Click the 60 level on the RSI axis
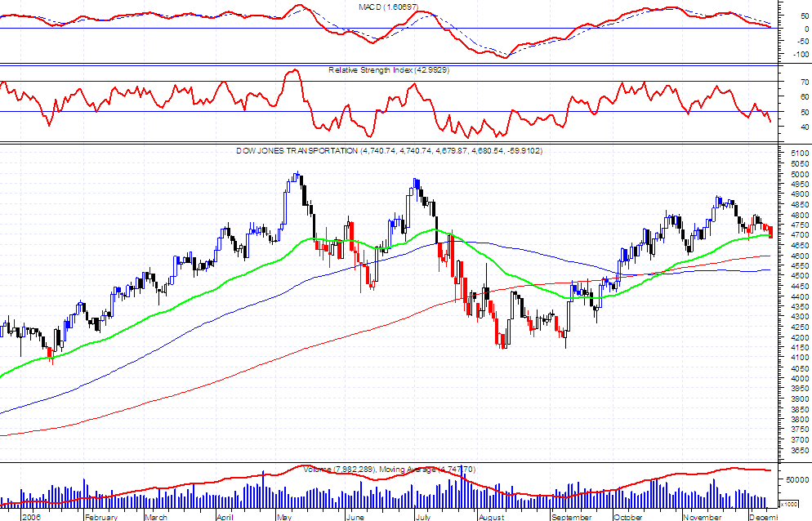This screenshot has width=812, height=521. click(804, 97)
